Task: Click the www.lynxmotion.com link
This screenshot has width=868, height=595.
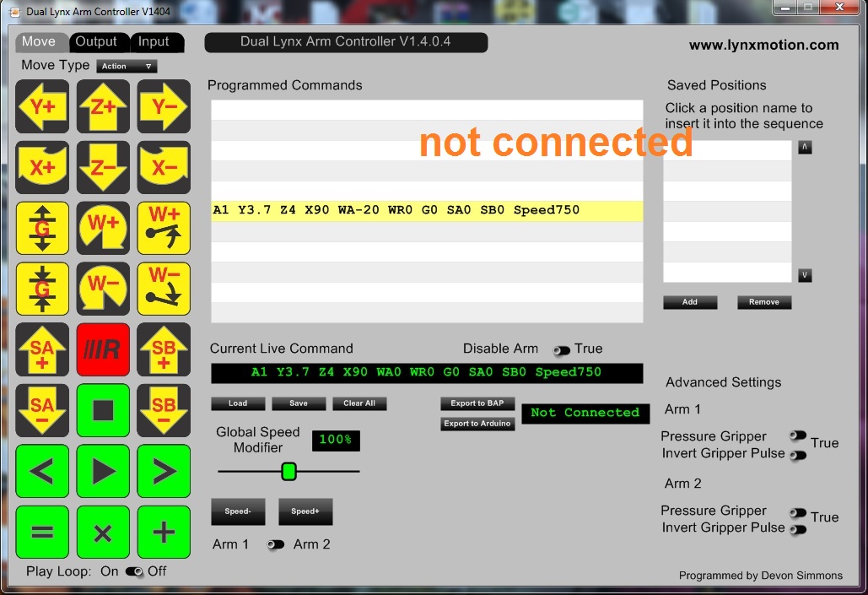Action: 763,46
